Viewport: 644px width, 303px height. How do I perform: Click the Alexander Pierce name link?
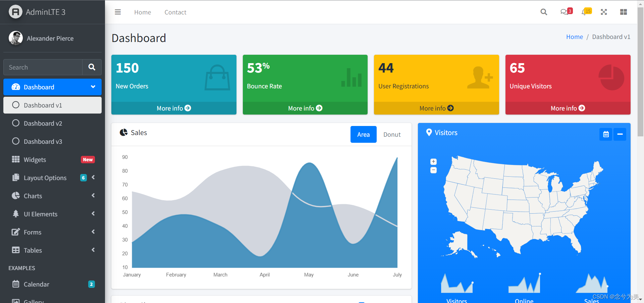pos(50,38)
